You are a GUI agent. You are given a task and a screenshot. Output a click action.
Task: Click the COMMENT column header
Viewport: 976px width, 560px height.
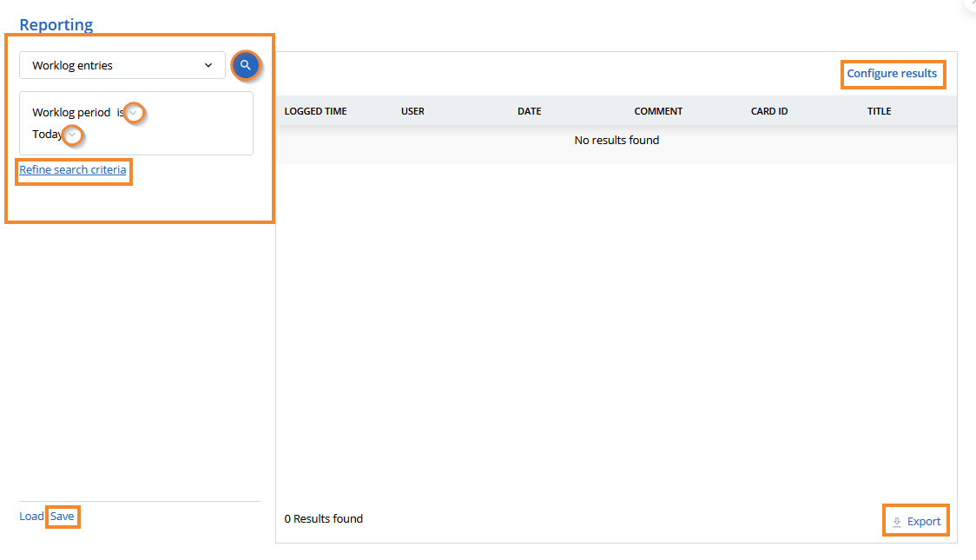tap(658, 110)
